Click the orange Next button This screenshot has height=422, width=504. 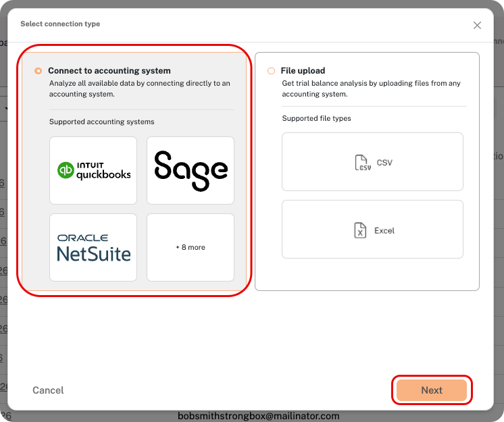(432, 390)
